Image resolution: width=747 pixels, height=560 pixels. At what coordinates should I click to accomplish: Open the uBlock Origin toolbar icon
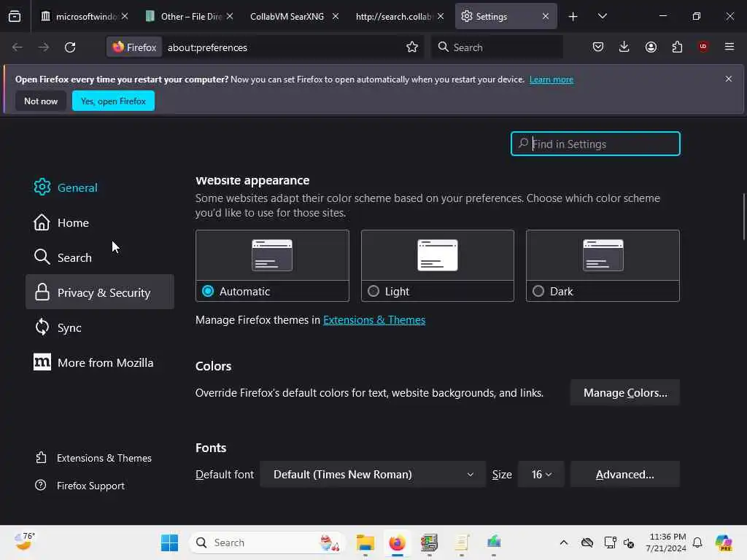coord(703,47)
